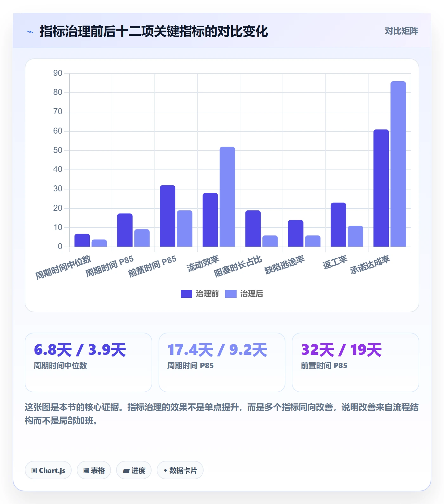444x504 pixels.
Task: Click the 治理前 bar for 阻塞时长占比
Action: click(253, 229)
